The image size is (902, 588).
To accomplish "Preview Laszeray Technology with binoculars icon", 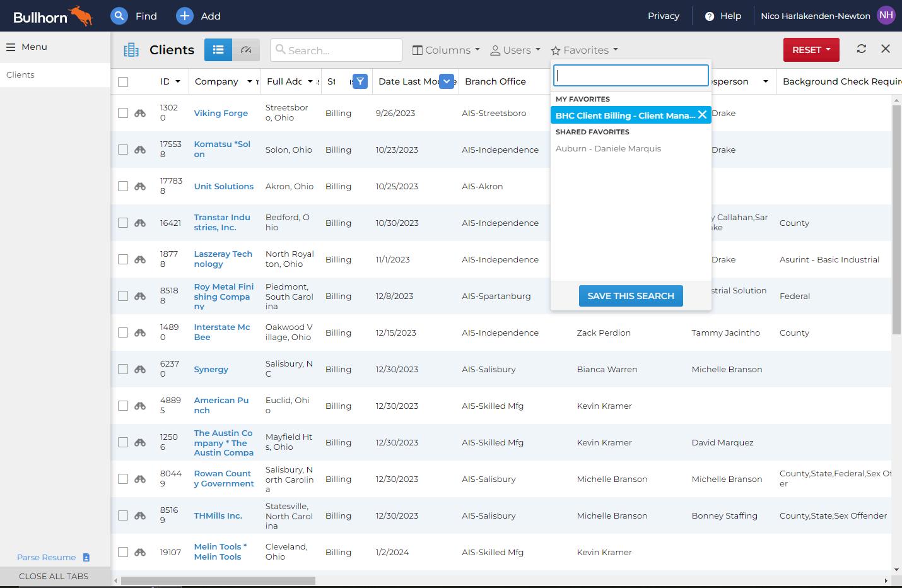I will tap(140, 259).
